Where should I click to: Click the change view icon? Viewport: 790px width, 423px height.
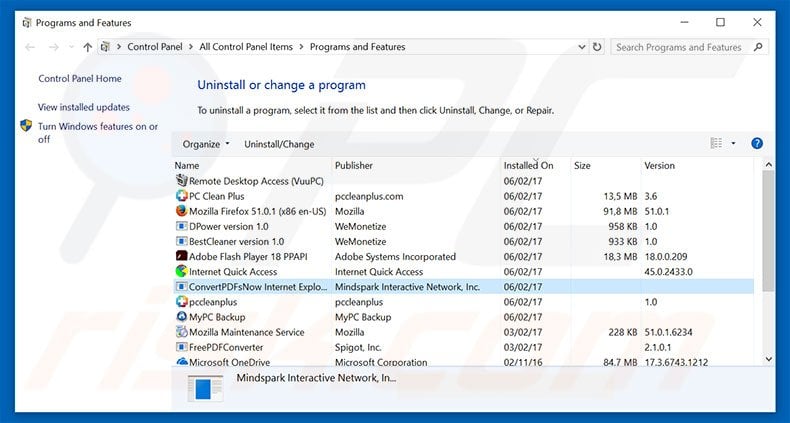coord(716,144)
